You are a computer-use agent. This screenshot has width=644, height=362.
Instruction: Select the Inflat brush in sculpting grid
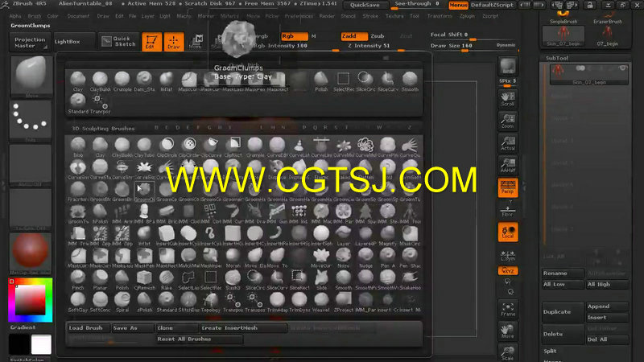point(144,235)
